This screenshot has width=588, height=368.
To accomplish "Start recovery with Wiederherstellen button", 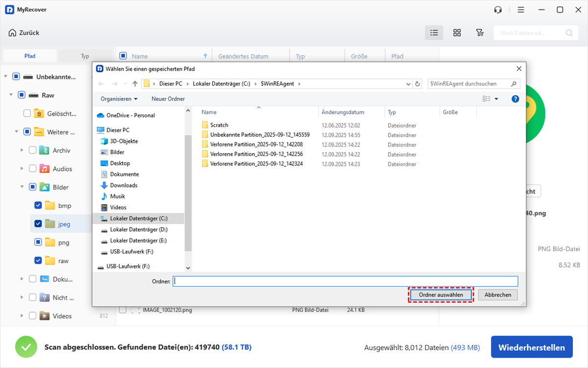I will [x=532, y=348].
